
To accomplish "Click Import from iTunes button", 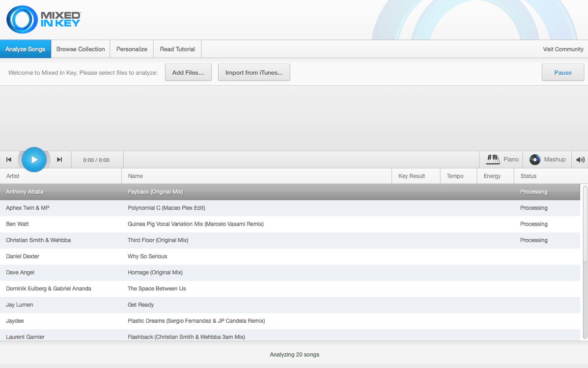I will pyautogui.click(x=253, y=73).
